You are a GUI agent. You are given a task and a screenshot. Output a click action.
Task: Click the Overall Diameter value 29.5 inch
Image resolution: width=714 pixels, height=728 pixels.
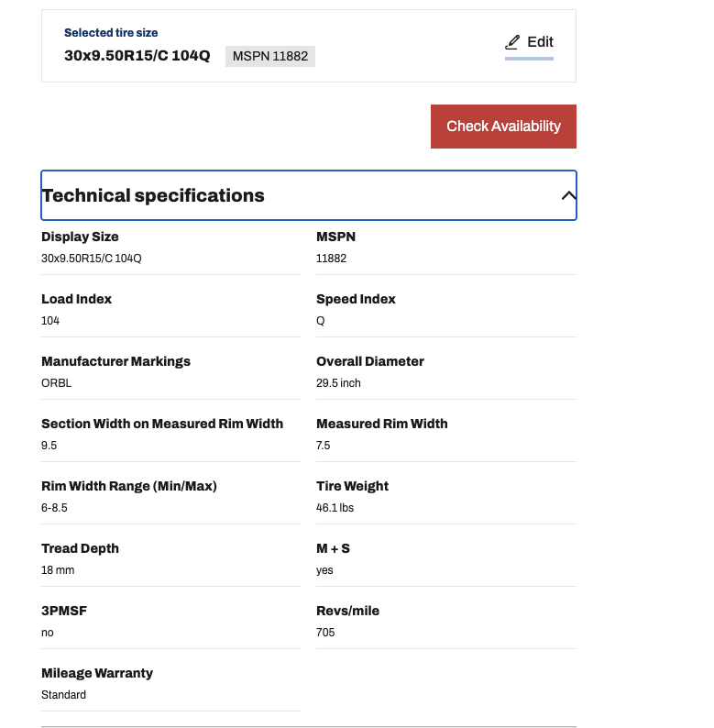tap(338, 383)
